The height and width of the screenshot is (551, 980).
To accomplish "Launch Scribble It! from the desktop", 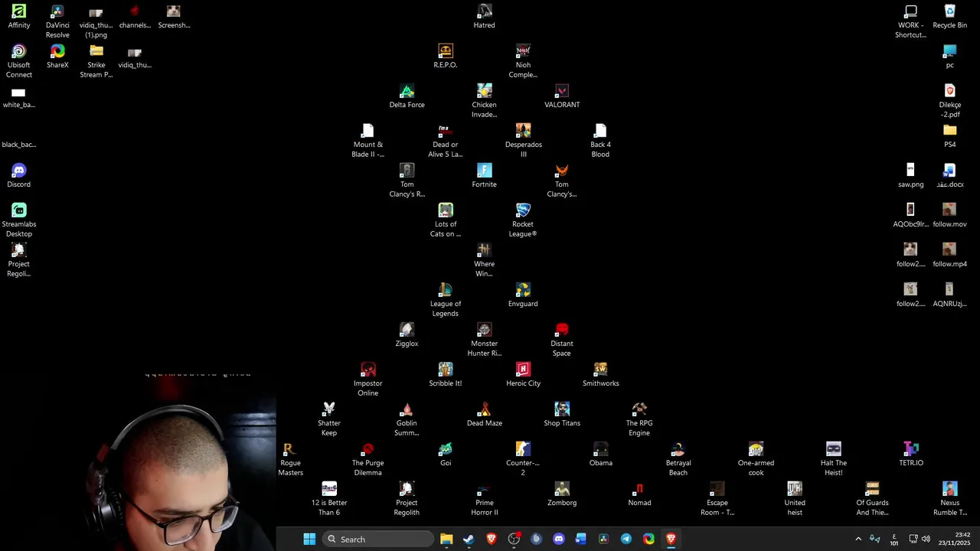I will (446, 375).
